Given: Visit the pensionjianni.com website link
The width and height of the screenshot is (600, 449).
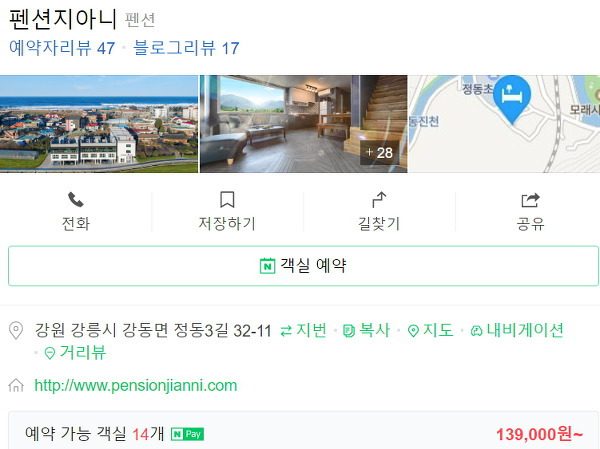Looking at the screenshot, I should point(136,385).
